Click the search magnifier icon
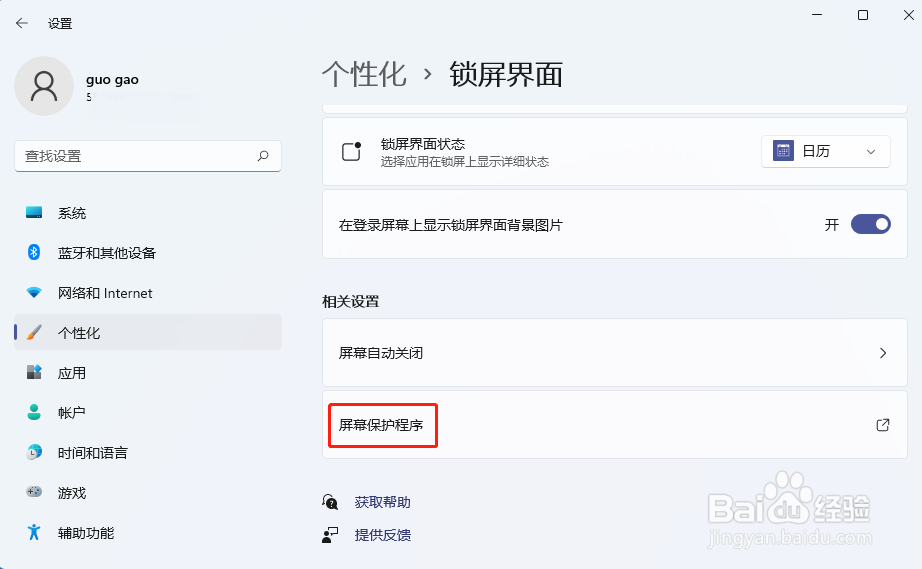Image resolution: width=922 pixels, height=569 pixels. pos(263,156)
